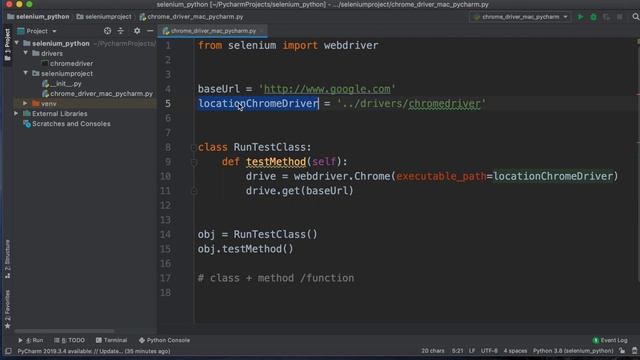Open the Favorites side tool tab
Viewport: 640px width, 360px height.
tap(7, 309)
